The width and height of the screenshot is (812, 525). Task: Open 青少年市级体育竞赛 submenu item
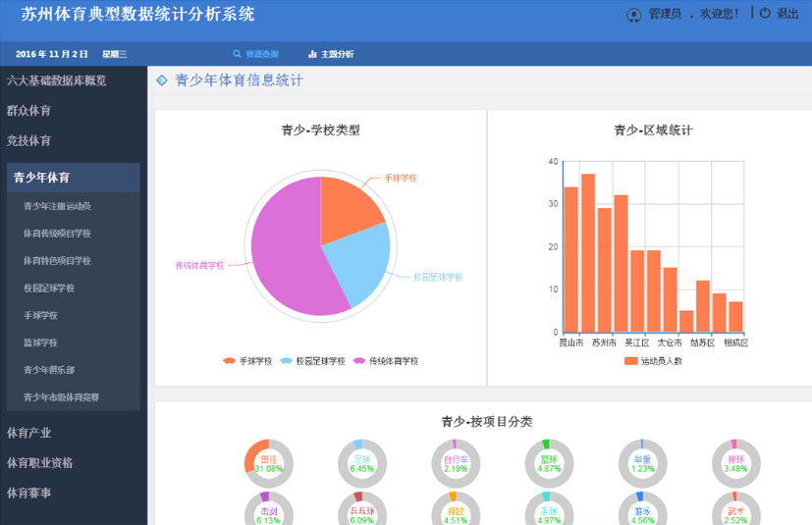(x=61, y=397)
